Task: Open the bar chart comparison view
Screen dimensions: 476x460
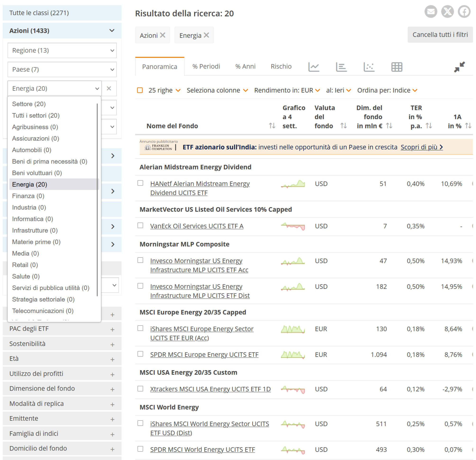Action: [341, 67]
